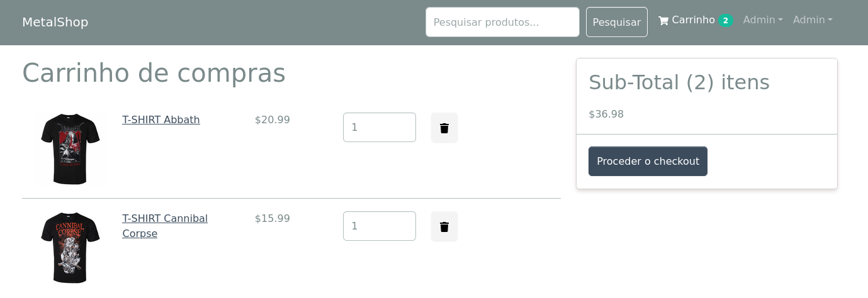Open the Carrinho link in the navbar

(692, 20)
